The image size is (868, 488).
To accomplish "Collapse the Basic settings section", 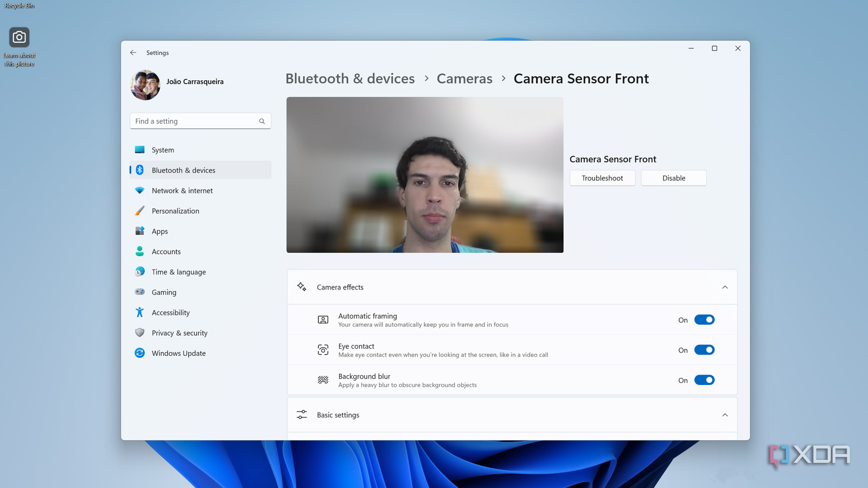I will tap(725, 415).
